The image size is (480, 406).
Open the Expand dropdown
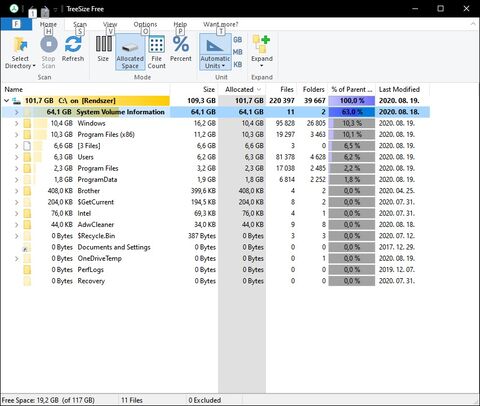(262, 51)
